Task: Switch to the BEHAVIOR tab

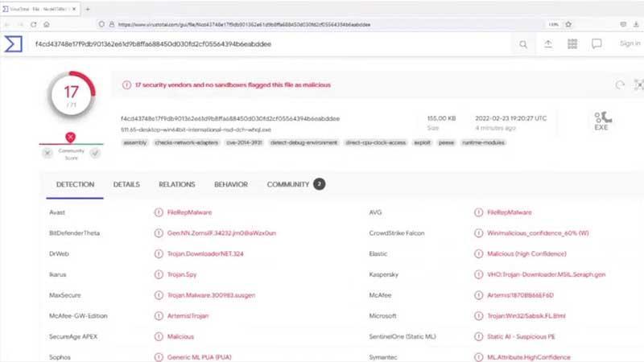Action: 231,185
